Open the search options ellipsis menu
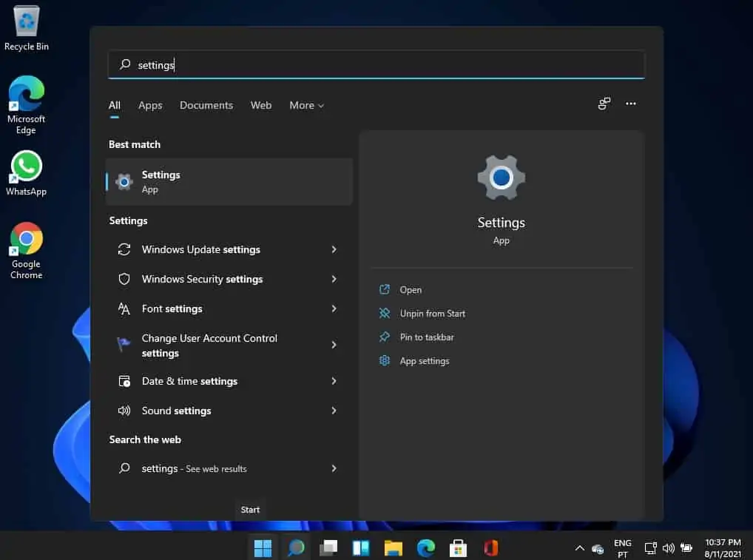Image resolution: width=753 pixels, height=560 pixels. coord(631,104)
